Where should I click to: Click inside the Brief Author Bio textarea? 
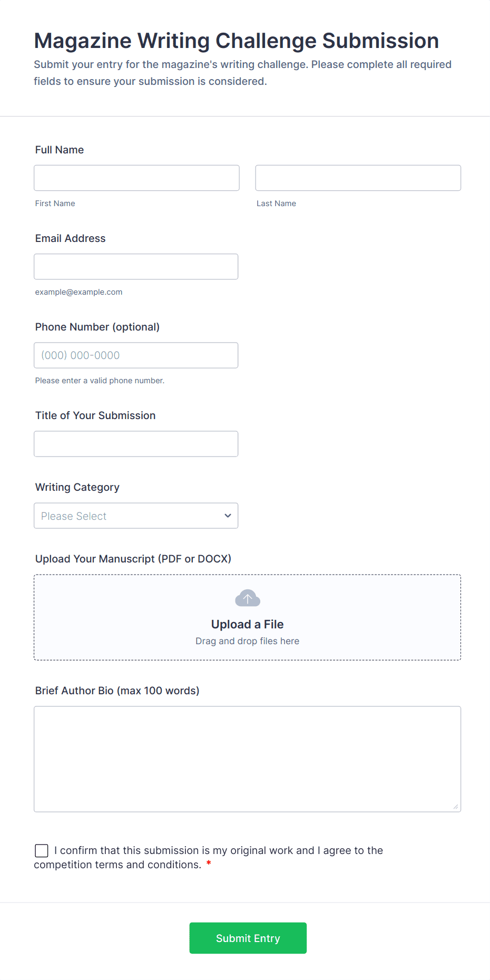pyautogui.click(x=247, y=759)
